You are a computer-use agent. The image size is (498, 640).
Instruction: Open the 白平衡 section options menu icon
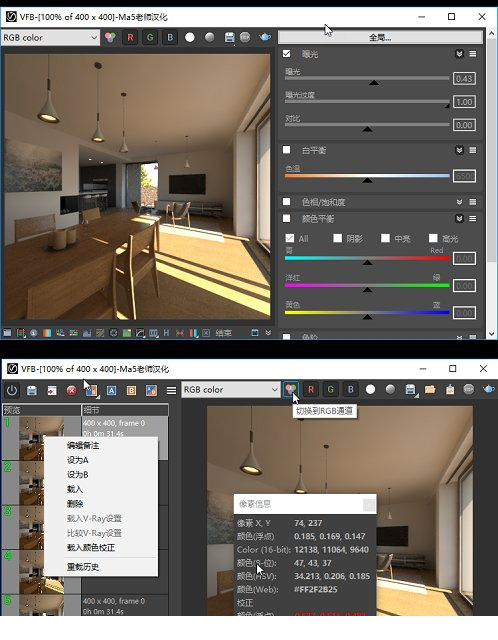point(473,150)
